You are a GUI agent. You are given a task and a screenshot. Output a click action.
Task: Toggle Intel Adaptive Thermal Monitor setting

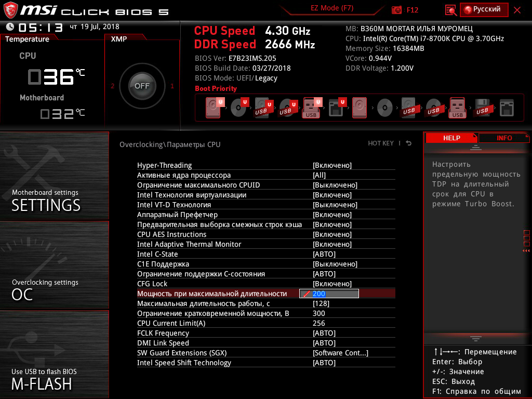(x=266, y=244)
